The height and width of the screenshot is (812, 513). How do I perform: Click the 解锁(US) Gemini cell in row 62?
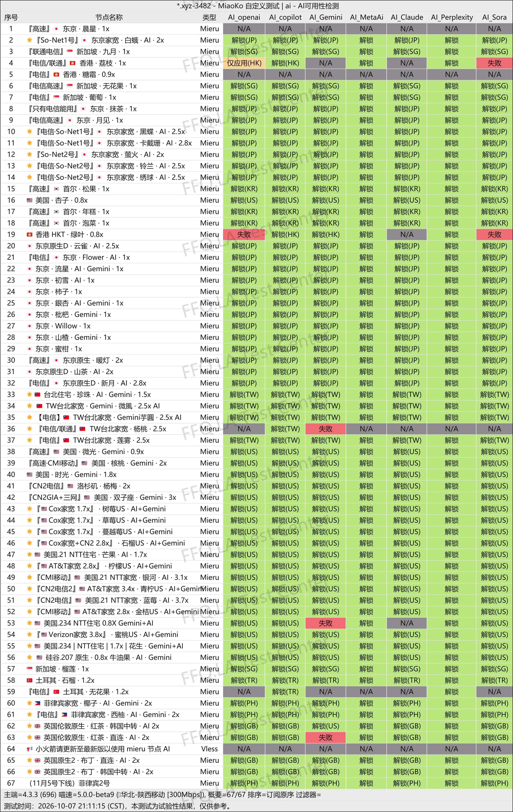326,726
